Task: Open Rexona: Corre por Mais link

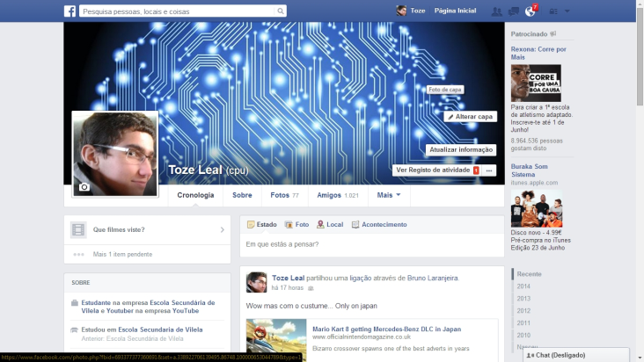Action: pos(538,54)
